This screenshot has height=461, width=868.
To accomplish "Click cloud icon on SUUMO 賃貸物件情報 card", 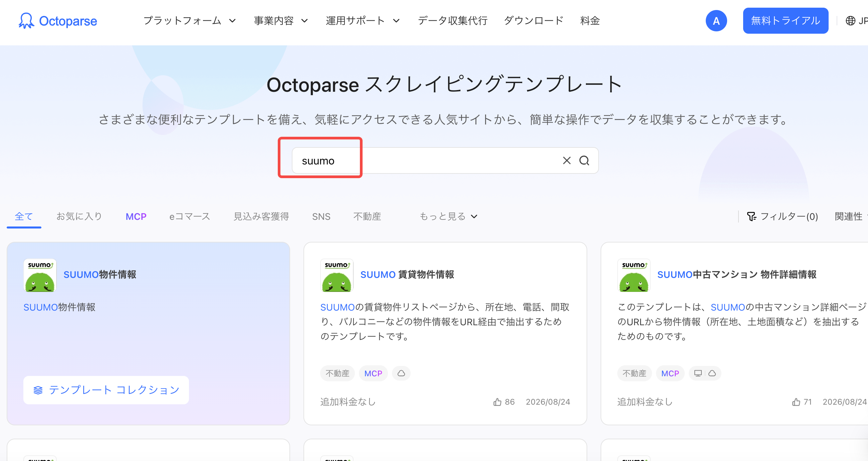I will [x=401, y=374].
